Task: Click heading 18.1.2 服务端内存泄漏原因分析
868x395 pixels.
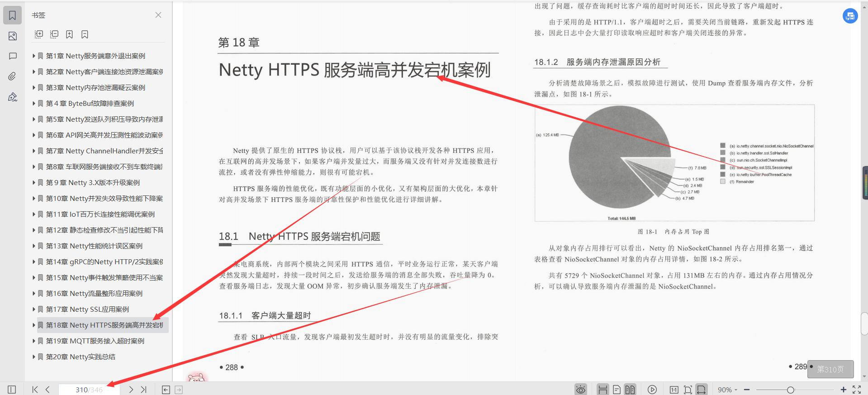Action: click(x=597, y=62)
